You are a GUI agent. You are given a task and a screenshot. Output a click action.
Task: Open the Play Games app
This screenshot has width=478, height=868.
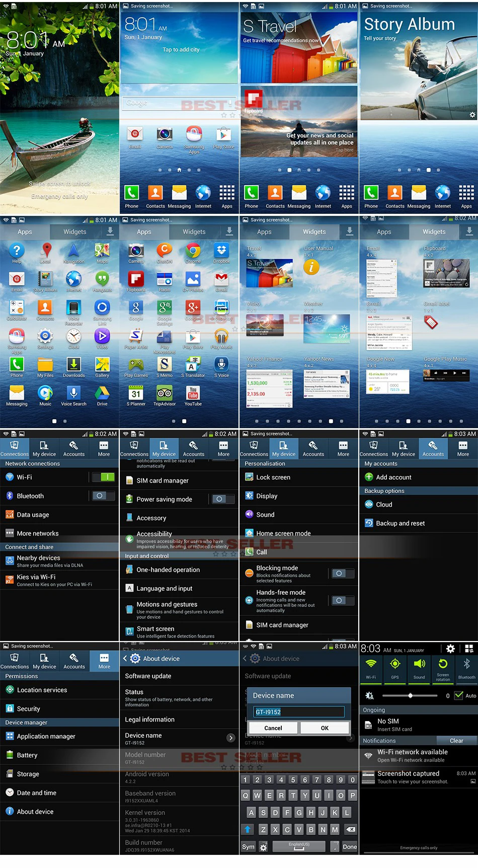click(x=136, y=364)
